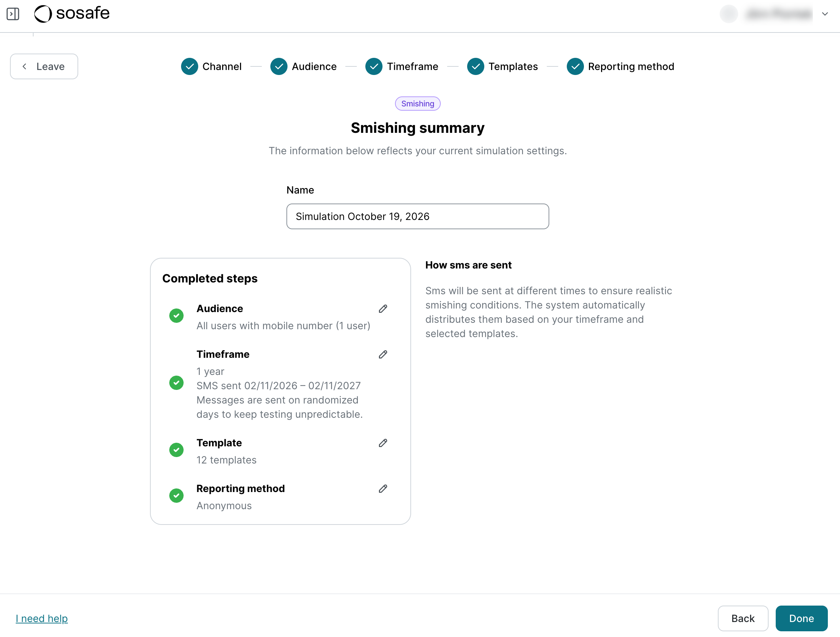
Task: Leave the simulation wizard
Action: click(x=44, y=66)
